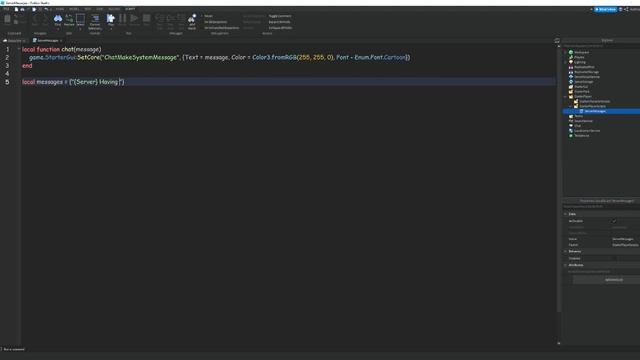Select Never break on exceptions option

point(208,16)
